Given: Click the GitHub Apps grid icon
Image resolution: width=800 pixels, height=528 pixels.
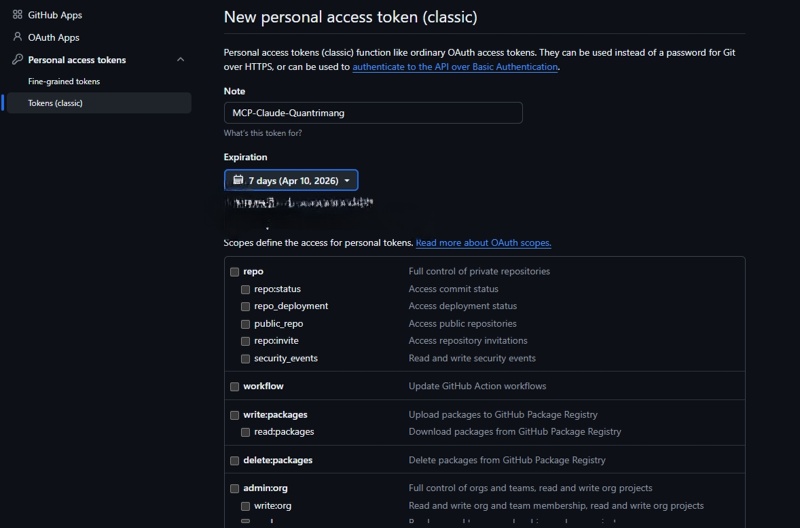Looking at the screenshot, I should (x=17, y=15).
